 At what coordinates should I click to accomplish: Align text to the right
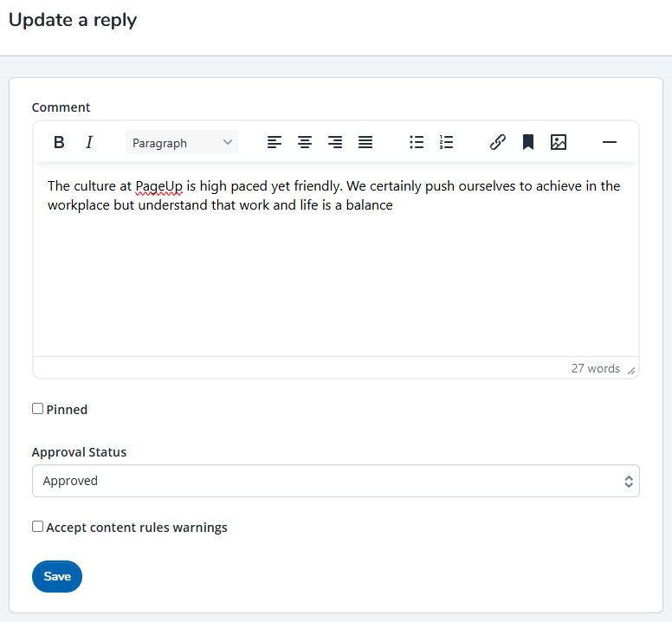(x=335, y=143)
